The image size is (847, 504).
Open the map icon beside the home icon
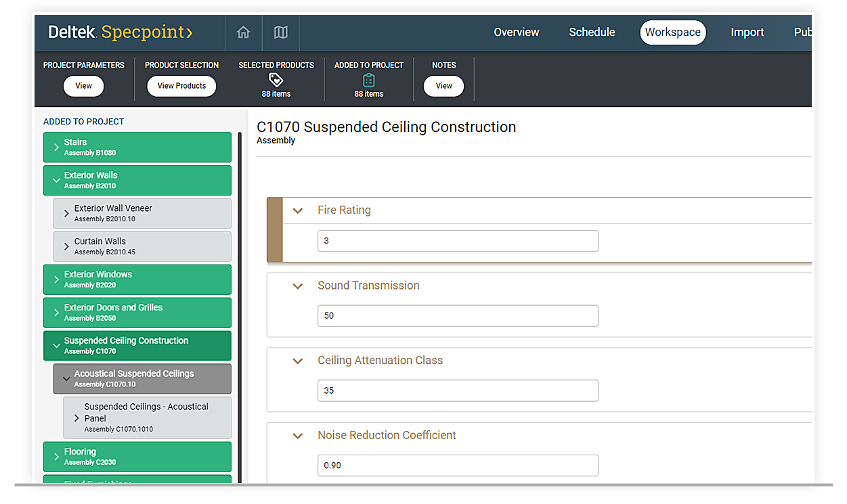point(280,32)
